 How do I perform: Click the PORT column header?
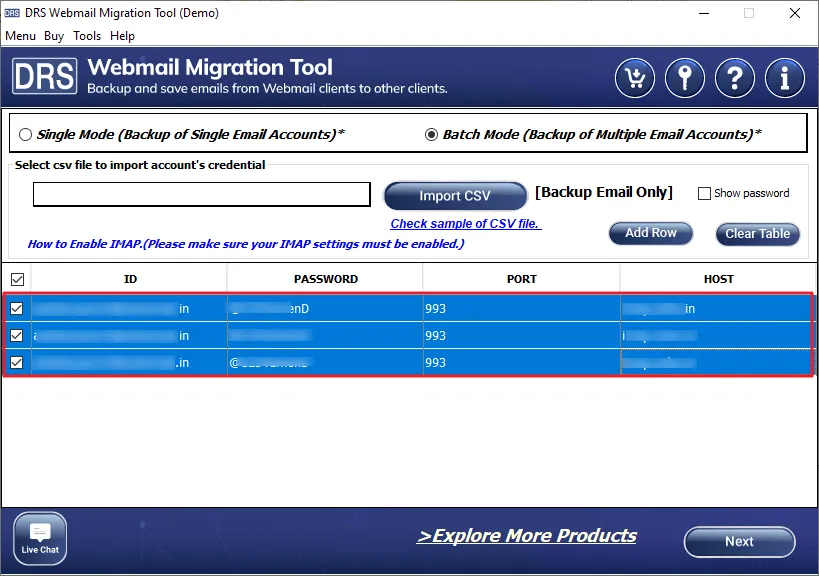click(x=521, y=279)
